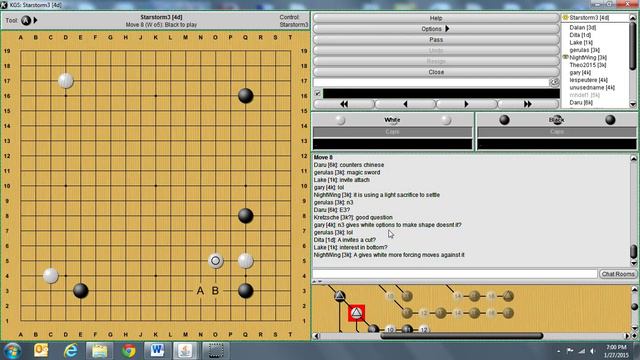Click the game tree vertical slider knob

tap(634, 307)
